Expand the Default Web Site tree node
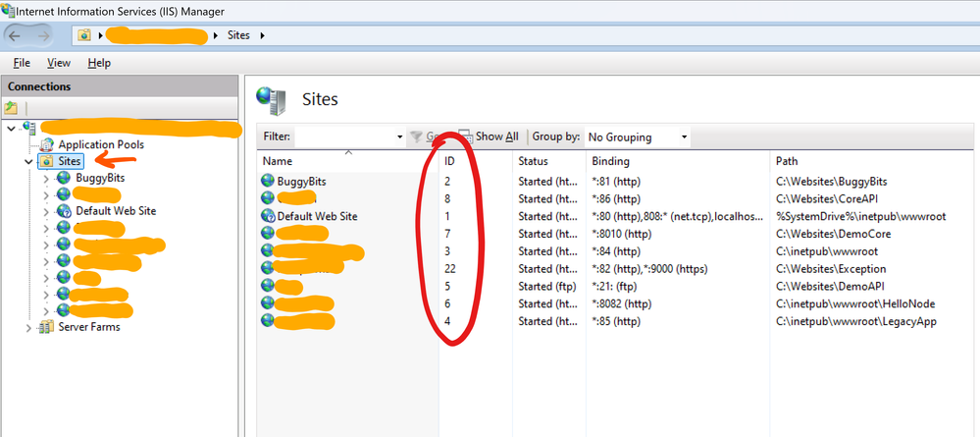The image size is (980, 437). click(46, 211)
